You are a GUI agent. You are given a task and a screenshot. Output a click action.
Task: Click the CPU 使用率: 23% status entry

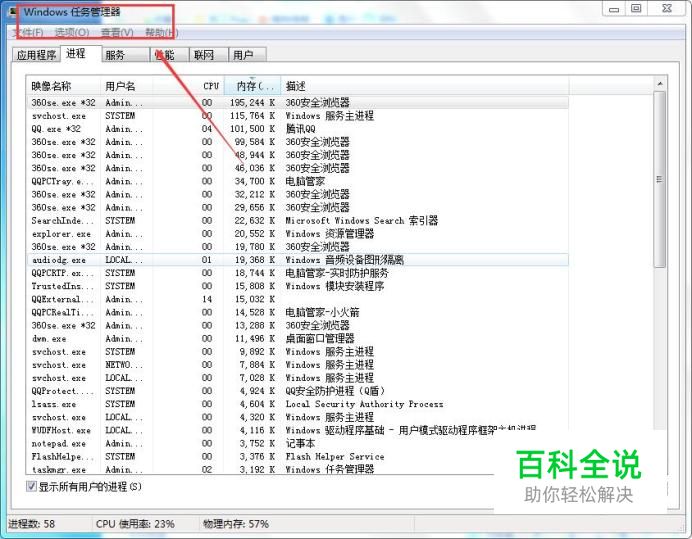pos(135,524)
